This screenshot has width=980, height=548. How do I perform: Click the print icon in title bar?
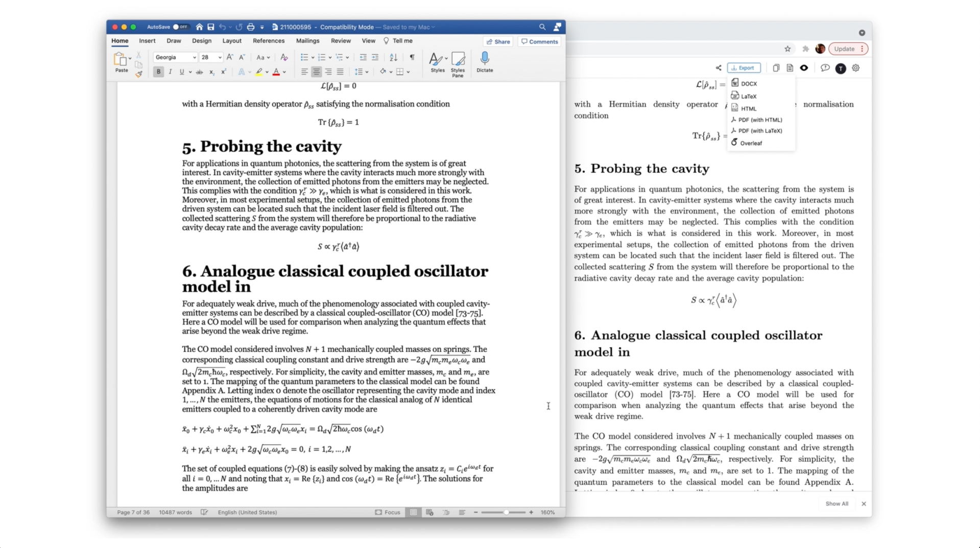tap(250, 27)
